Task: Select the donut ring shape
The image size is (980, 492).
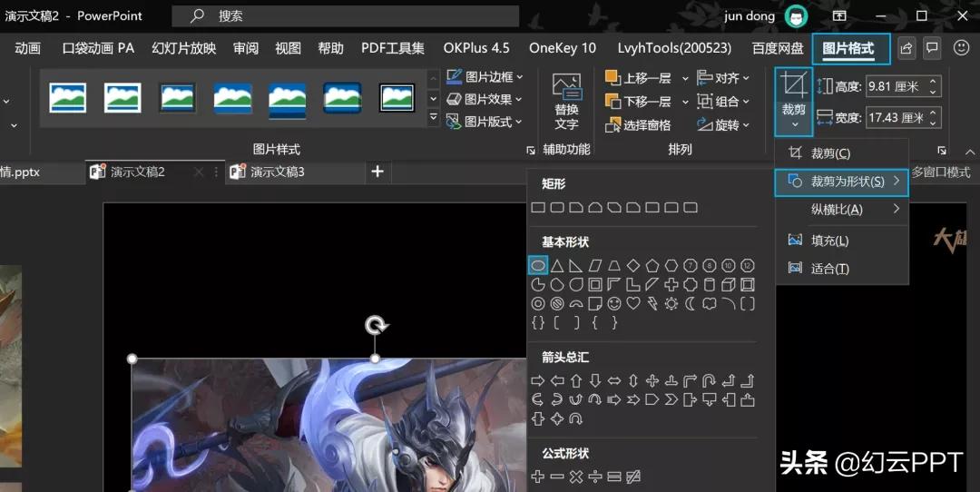Action: pos(537,304)
